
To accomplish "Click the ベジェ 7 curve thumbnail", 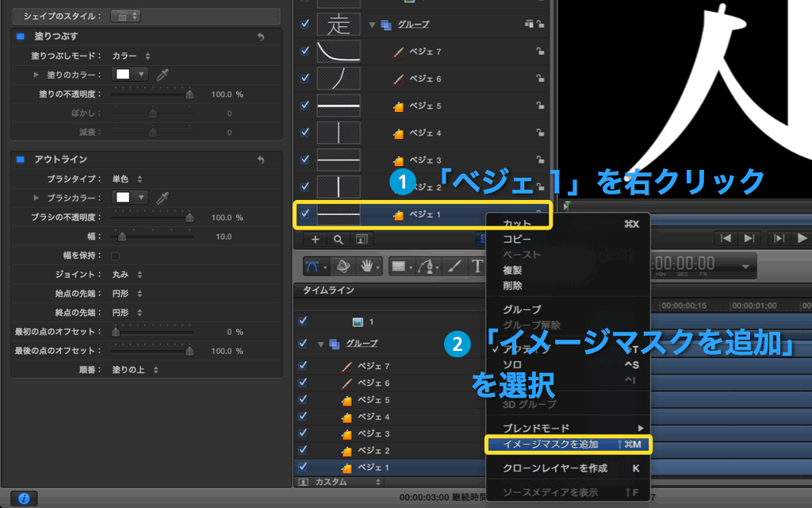I will pyautogui.click(x=338, y=52).
